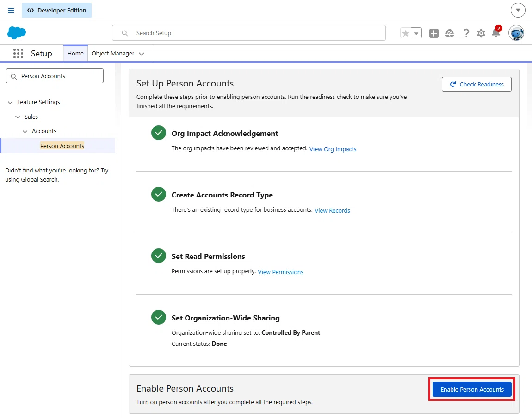Click 'Set Read Permissions' step title
The width and height of the screenshot is (532, 418).
[x=208, y=256]
